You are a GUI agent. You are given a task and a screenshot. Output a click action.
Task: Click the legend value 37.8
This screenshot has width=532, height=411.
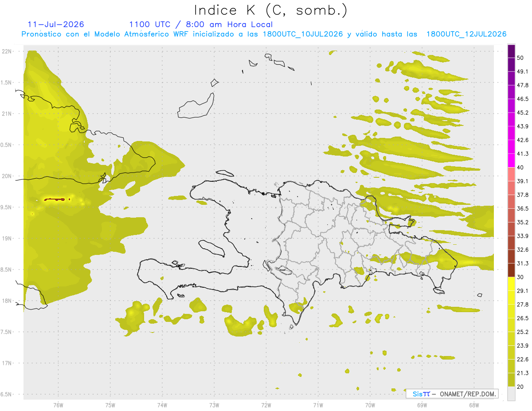(x=523, y=195)
